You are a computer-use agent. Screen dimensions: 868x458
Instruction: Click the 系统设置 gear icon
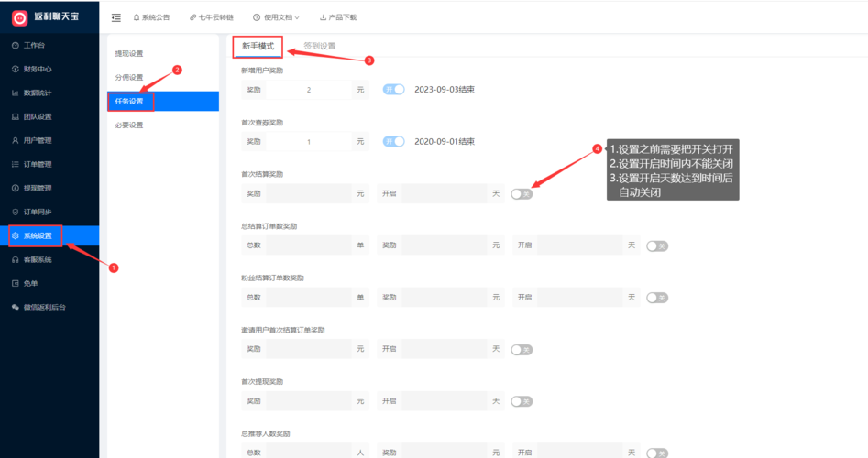coord(16,235)
